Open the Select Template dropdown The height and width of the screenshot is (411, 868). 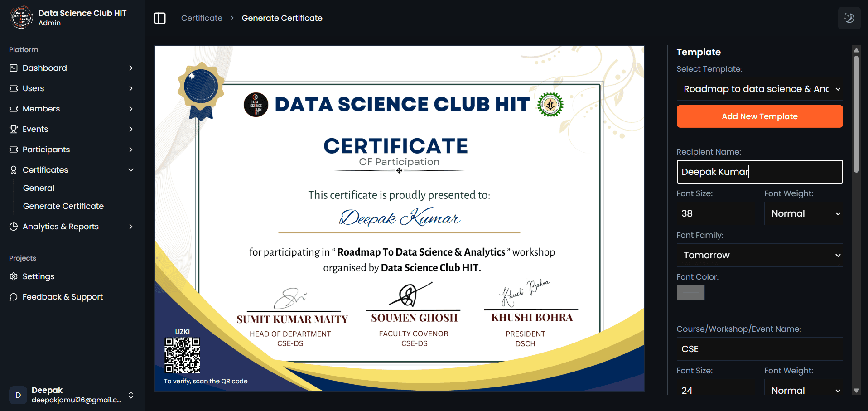click(x=759, y=88)
